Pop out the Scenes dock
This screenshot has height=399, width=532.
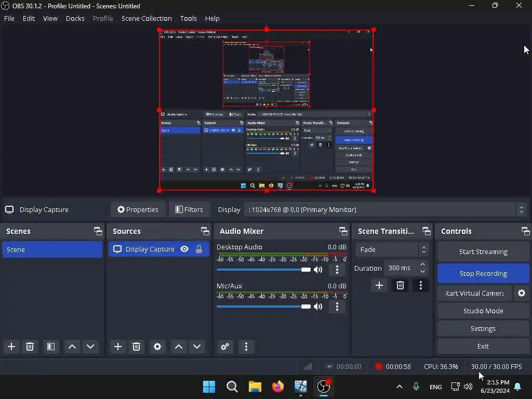click(x=98, y=231)
